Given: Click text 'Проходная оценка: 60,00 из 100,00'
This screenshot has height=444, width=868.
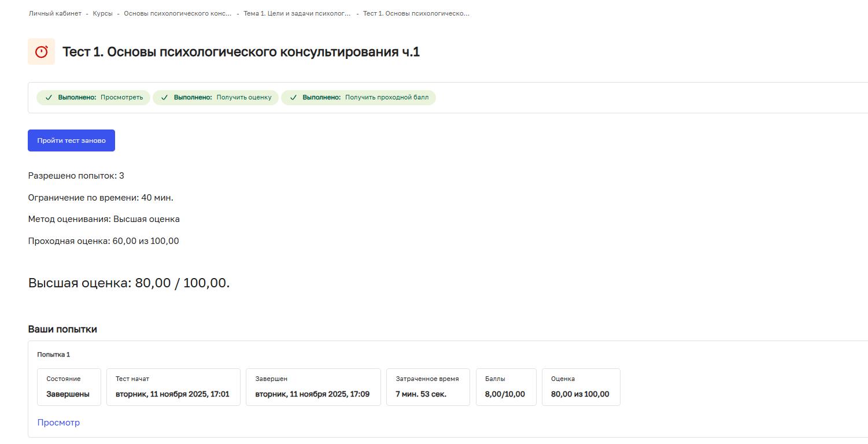Looking at the screenshot, I should coord(104,241).
